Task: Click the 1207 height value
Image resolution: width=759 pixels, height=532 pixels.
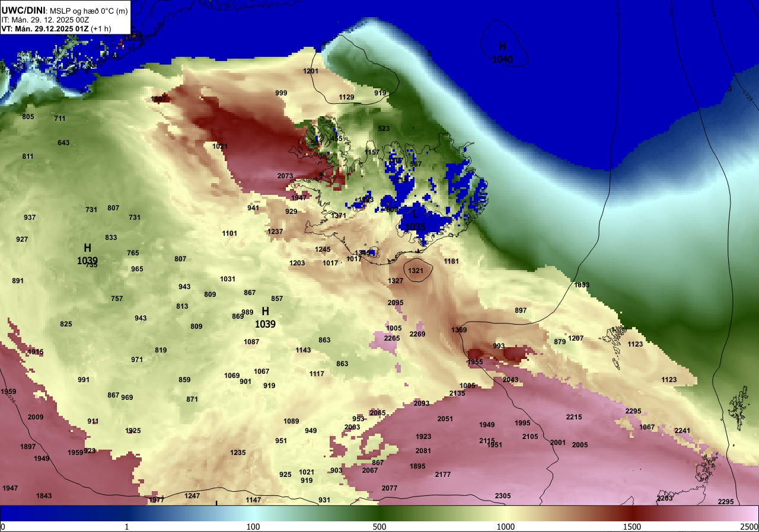Action: pos(576,338)
